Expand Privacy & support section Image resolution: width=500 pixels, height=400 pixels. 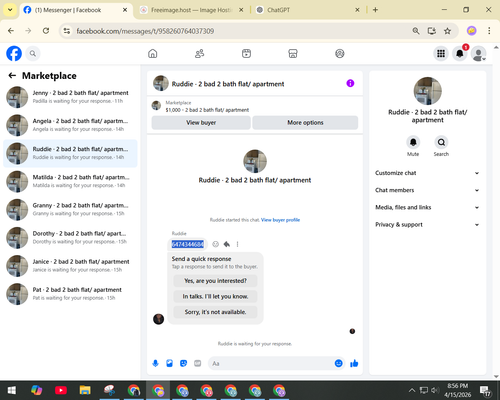(x=427, y=225)
